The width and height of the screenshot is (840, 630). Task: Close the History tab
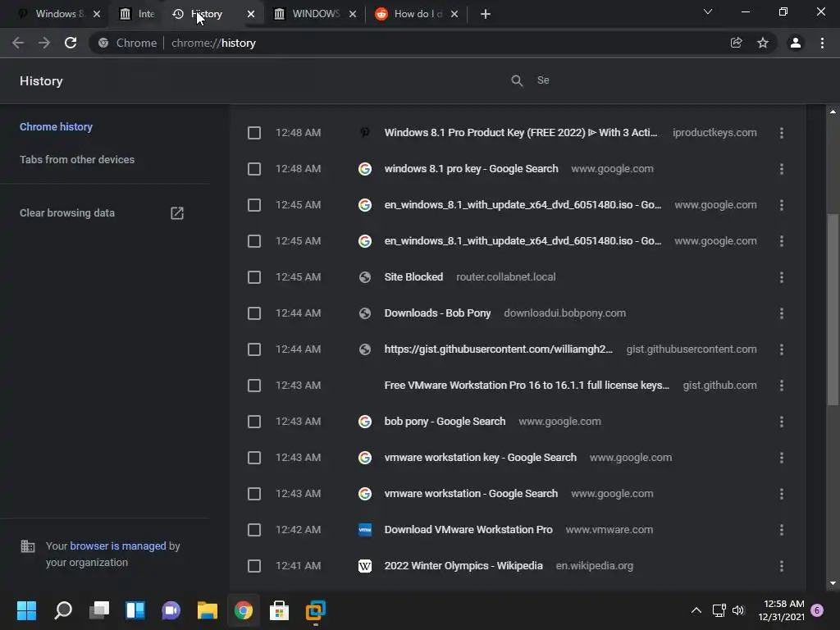pos(251,14)
